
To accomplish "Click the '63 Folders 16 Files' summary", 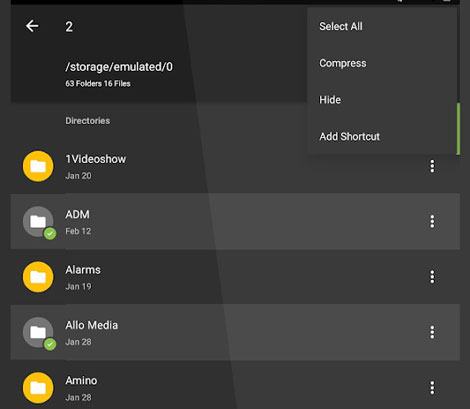I will (98, 83).
